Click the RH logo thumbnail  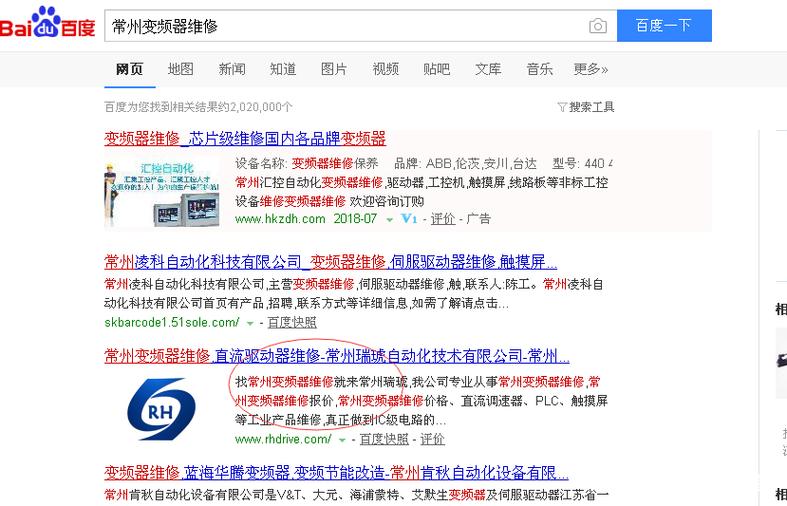pyautogui.click(x=161, y=409)
